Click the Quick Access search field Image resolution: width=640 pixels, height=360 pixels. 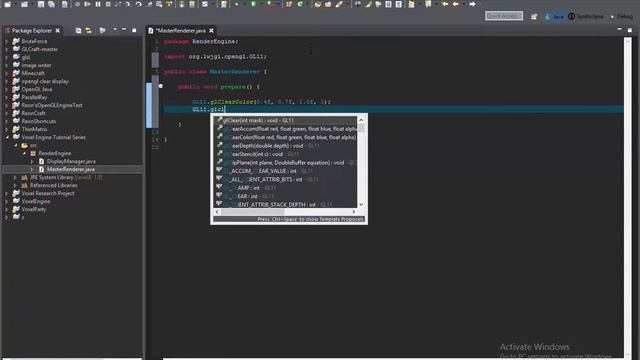click(x=504, y=16)
